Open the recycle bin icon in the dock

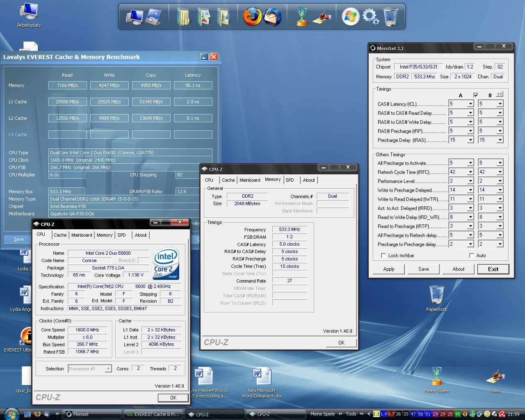(x=390, y=17)
